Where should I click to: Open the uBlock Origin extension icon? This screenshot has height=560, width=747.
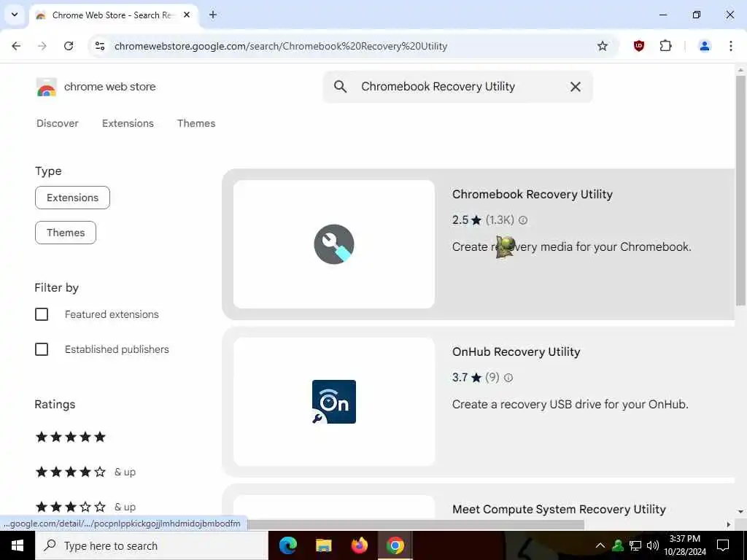639,46
